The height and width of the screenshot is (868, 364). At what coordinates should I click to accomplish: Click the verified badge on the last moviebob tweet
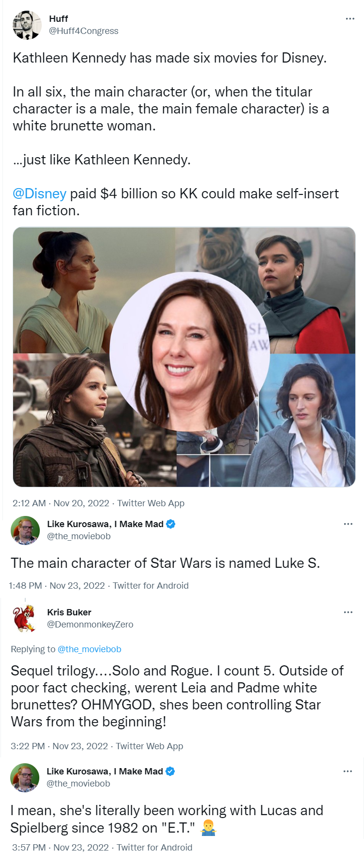[x=170, y=771]
